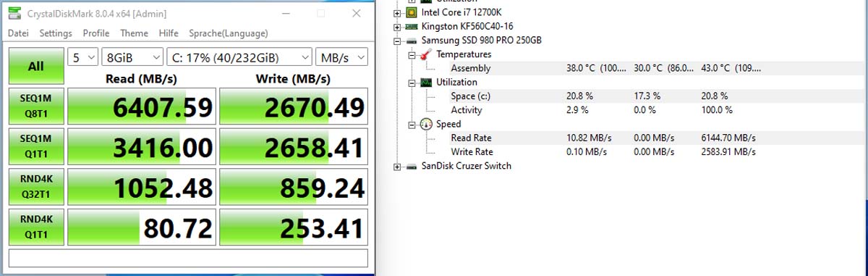This screenshot has height=276, width=868.
Task: Click the Temperatures thermometer icon
Action: pyautogui.click(x=426, y=54)
